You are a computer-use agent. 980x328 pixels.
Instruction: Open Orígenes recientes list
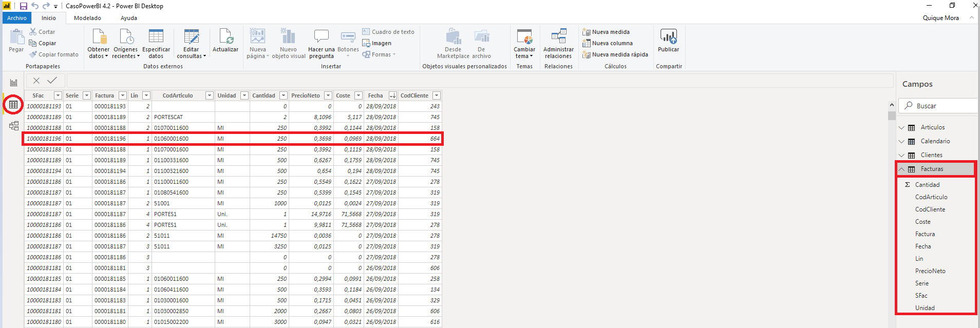point(126,44)
